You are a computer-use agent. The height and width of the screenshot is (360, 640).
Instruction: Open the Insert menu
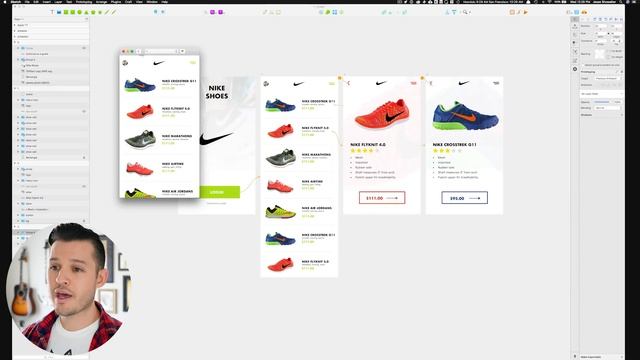[47, 2]
